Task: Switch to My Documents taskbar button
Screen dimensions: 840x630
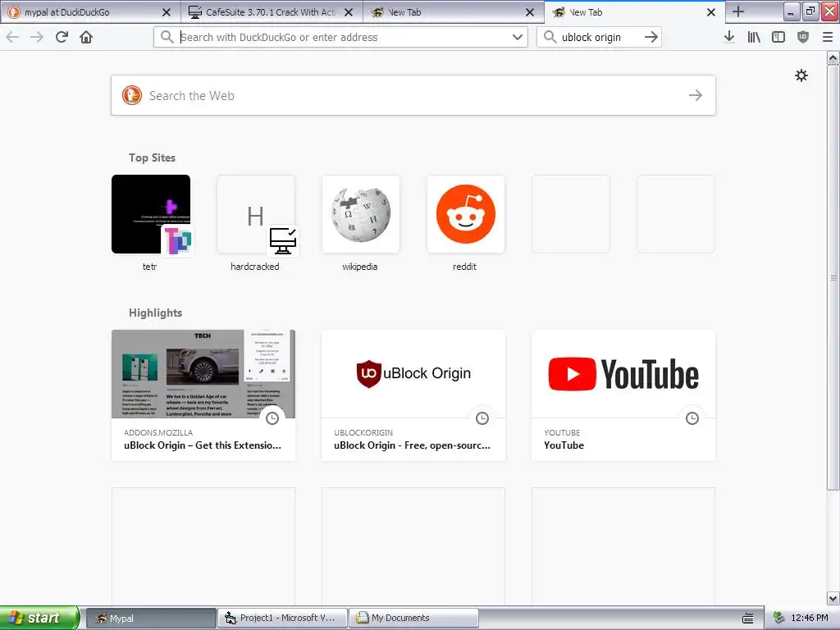Action: pos(413,618)
